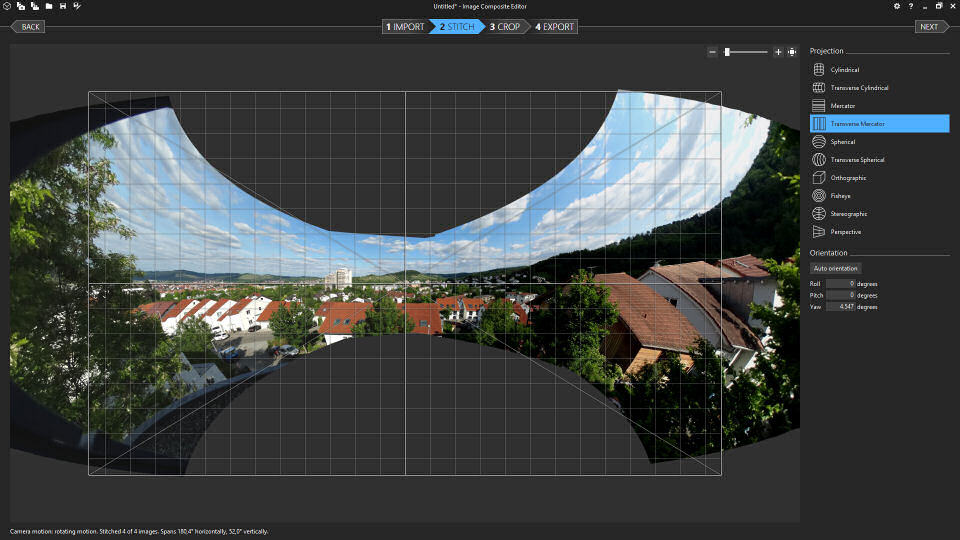Click the zoom in plus icon
Screen dimensions: 960x540
coord(778,52)
